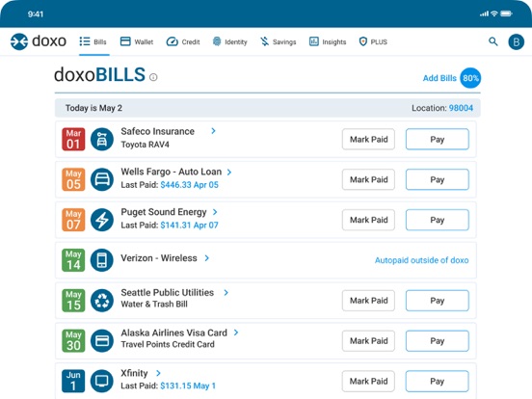Click 'Water & Trash Bill' subtitle
This screenshot has height=399, width=532.
[154, 304]
